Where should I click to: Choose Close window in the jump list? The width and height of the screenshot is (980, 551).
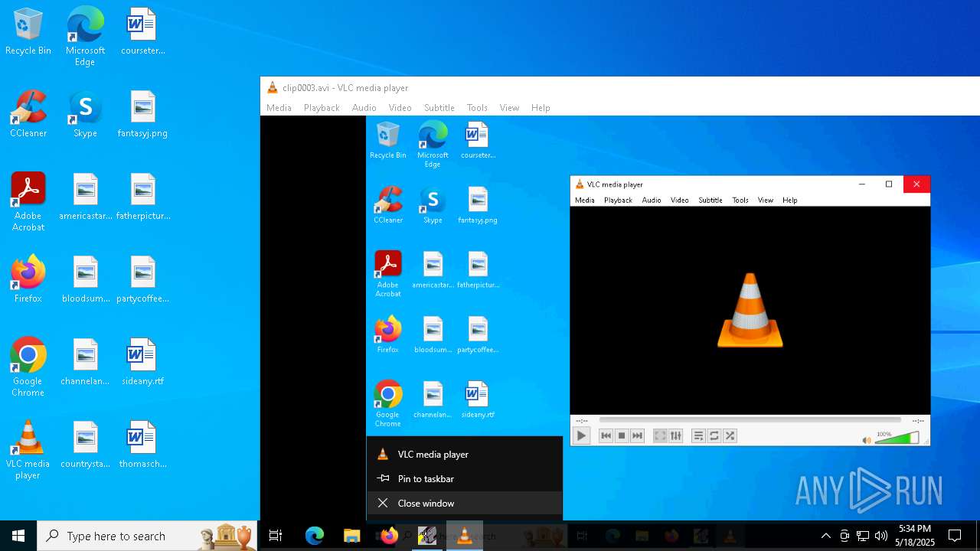click(x=465, y=504)
